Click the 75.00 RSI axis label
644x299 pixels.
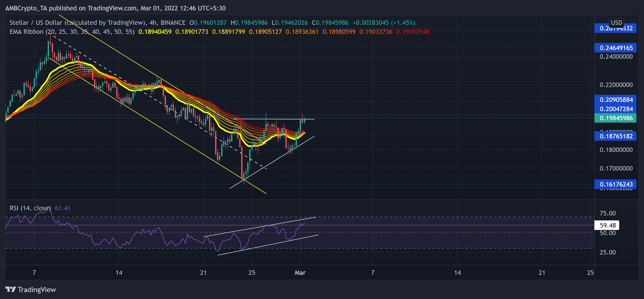608,214
